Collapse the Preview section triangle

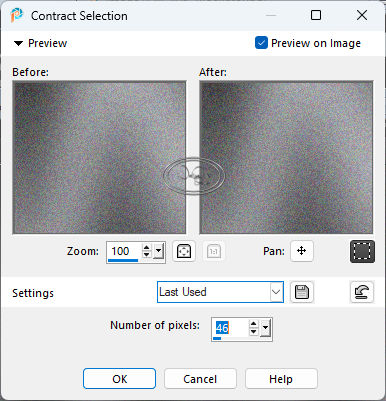point(18,43)
